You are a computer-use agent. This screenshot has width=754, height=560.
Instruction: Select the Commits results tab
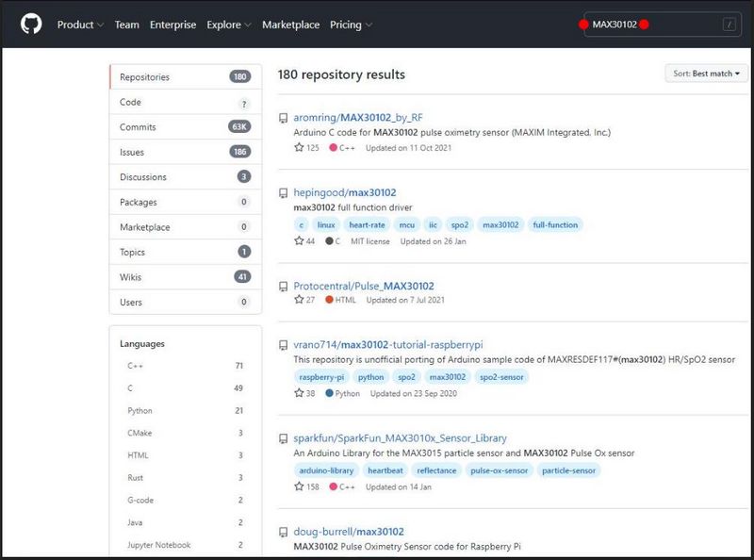tap(186, 127)
